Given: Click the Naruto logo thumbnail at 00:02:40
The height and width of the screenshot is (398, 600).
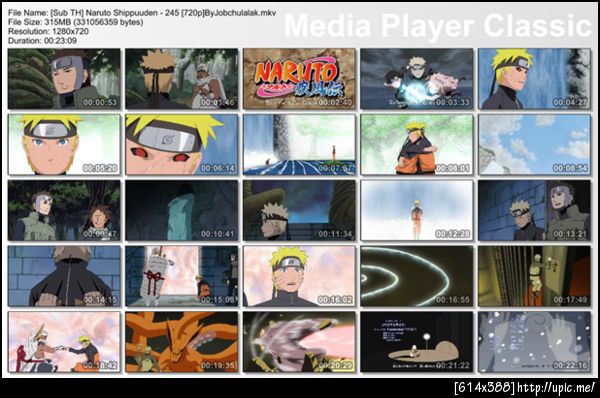Looking at the screenshot, I should (299, 79).
